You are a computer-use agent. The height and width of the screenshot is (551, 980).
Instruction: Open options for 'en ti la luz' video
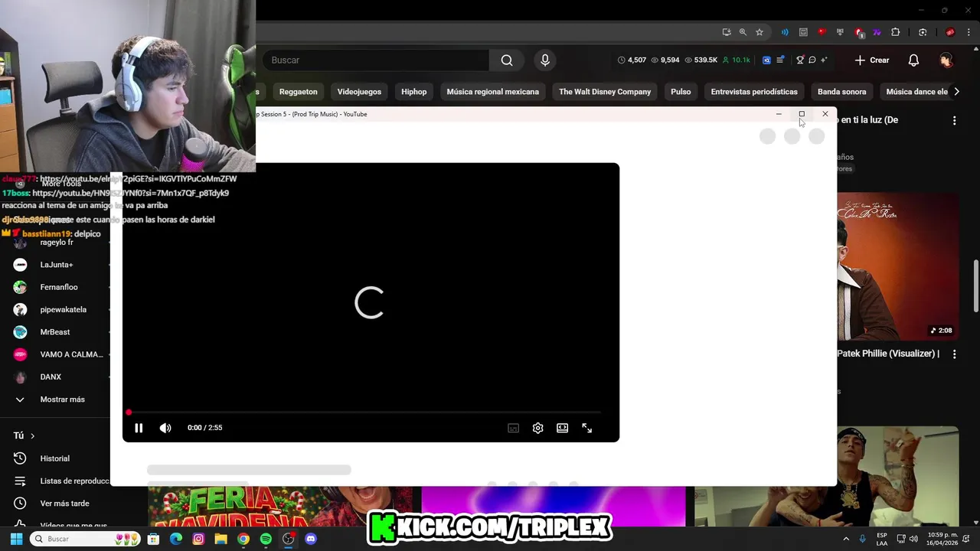pyautogui.click(x=954, y=121)
